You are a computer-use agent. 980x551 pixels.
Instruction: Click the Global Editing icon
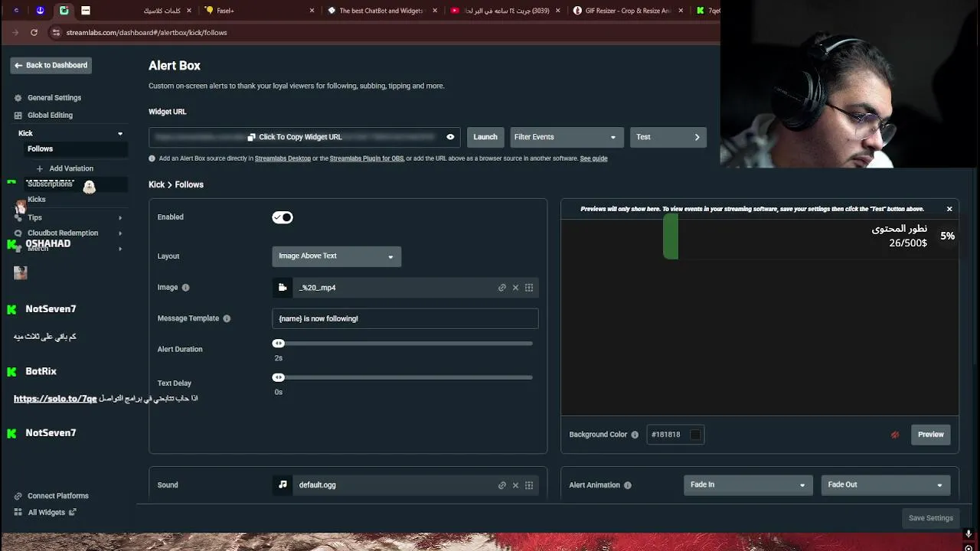point(18,115)
